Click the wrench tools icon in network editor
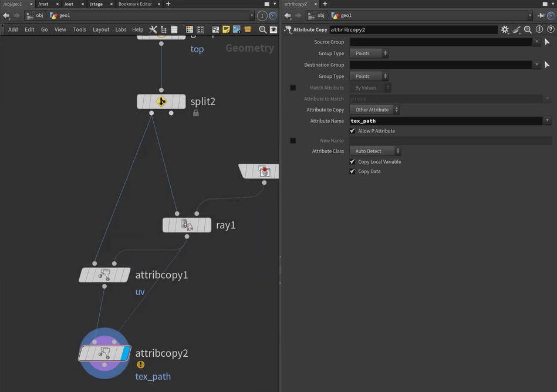The width and height of the screenshot is (557, 392). (x=153, y=29)
